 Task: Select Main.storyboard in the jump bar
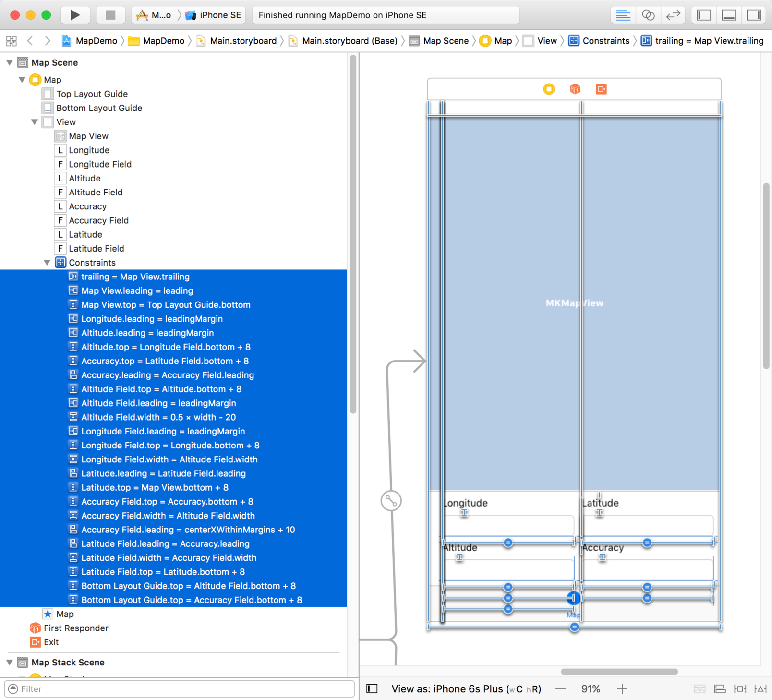pos(243,41)
